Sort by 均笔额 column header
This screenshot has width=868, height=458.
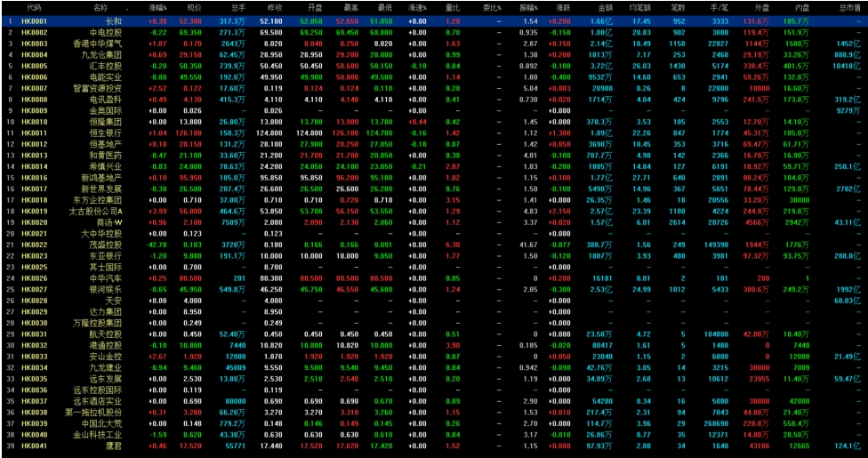(640, 8)
